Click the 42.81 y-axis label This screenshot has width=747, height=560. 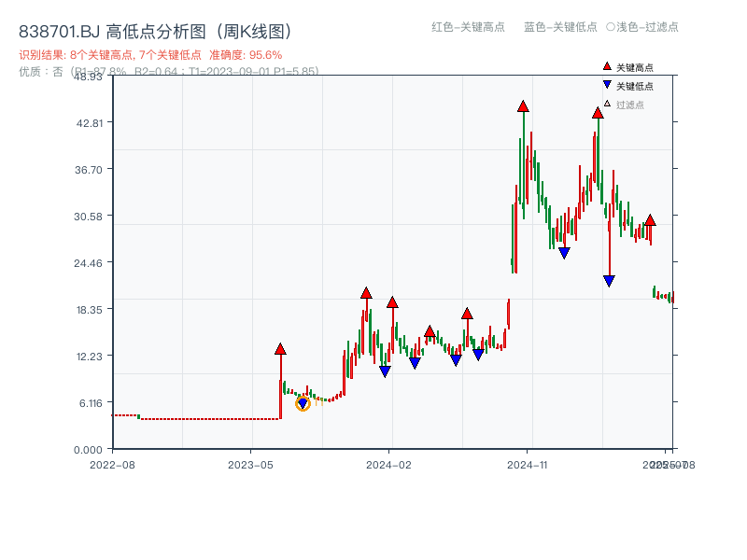click(90, 123)
